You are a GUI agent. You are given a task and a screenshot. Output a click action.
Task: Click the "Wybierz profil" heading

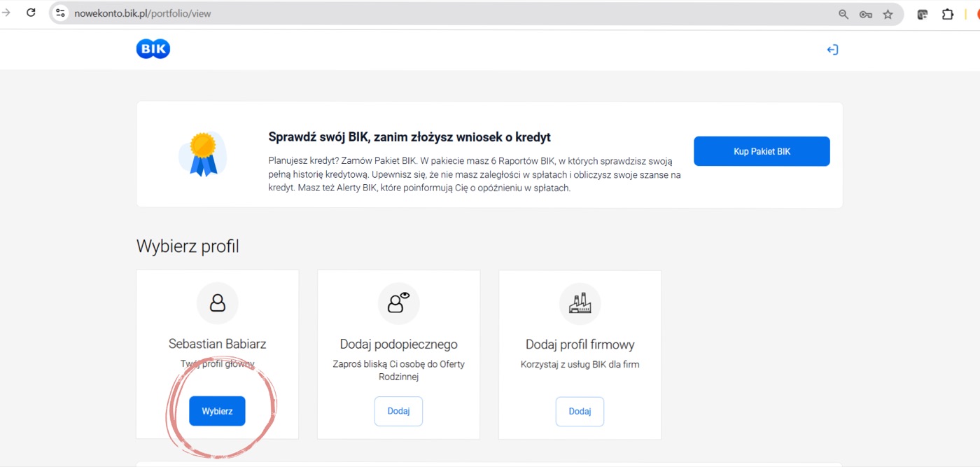pyautogui.click(x=188, y=246)
